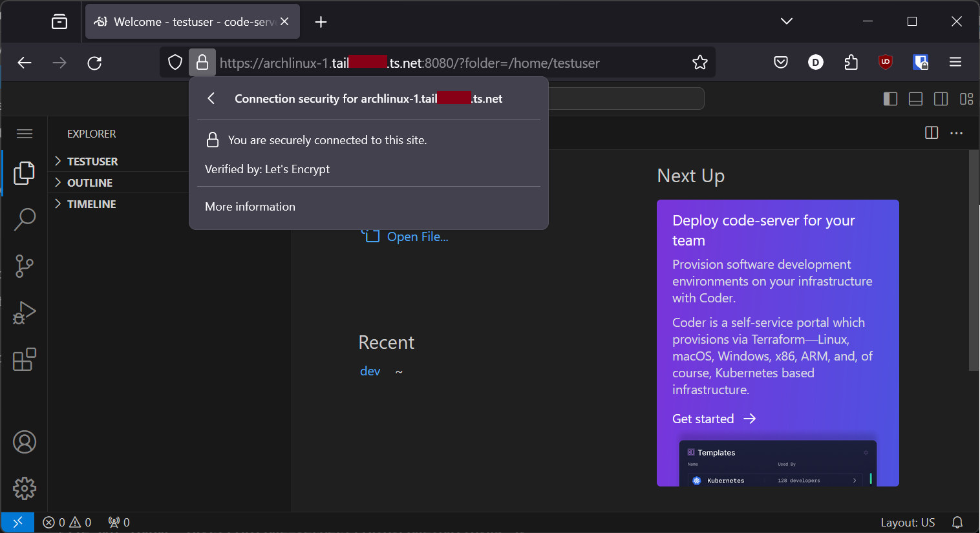Open a new browser tab
Image resolution: width=980 pixels, height=533 pixels.
321,22
